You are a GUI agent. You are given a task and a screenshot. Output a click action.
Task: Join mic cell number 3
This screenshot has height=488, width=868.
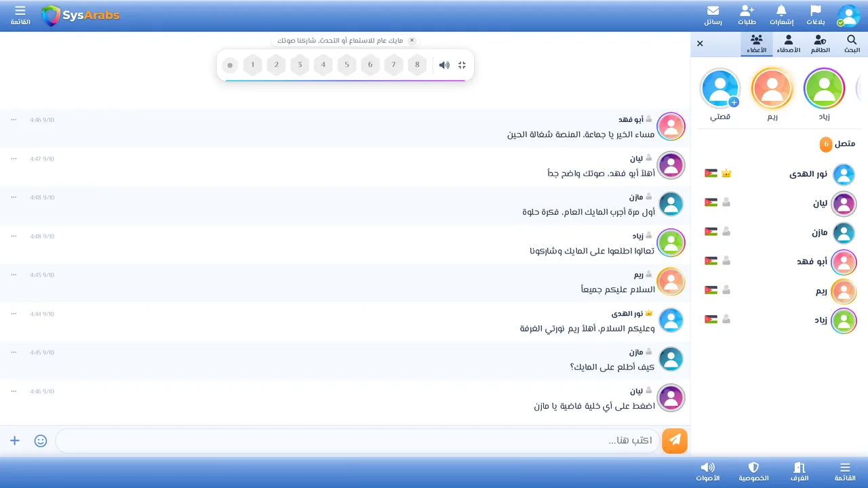coord(300,65)
